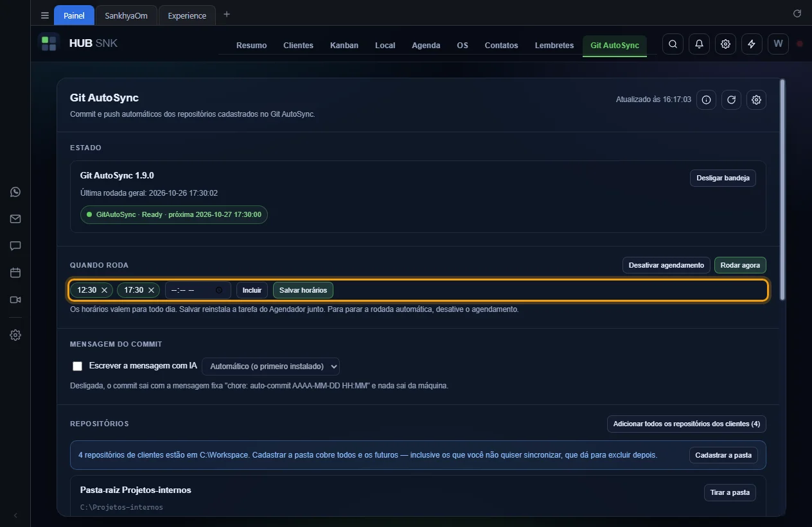Open the Automático (o primeiro instalado) dropdown
812x527 pixels.
(x=270, y=366)
